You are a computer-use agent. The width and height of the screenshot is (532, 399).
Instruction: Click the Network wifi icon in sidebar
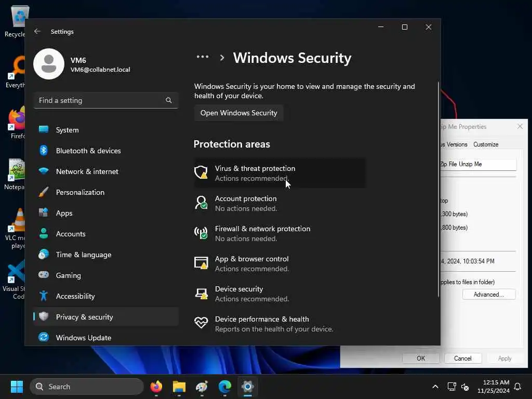click(x=44, y=171)
